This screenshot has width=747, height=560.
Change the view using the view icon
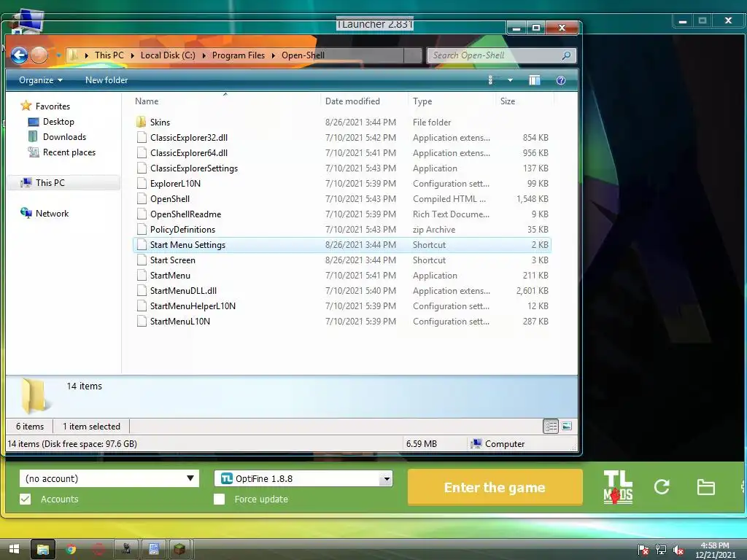click(x=491, y=80)
